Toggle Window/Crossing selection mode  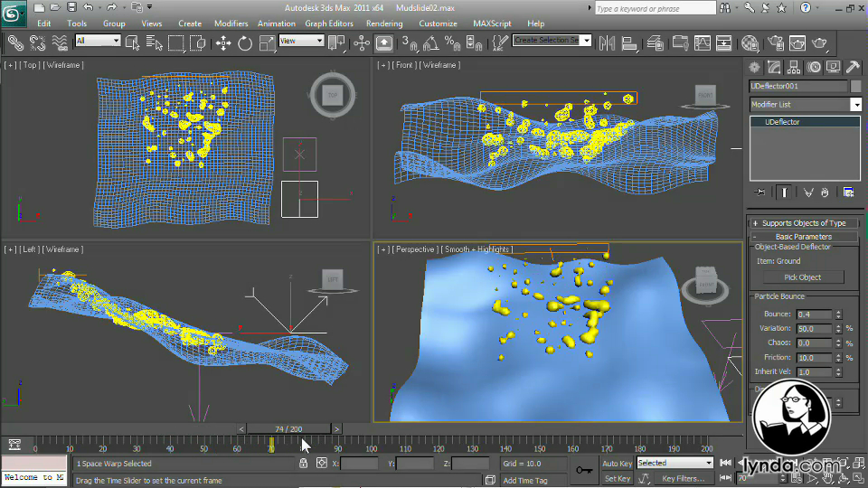pos(198,42)
